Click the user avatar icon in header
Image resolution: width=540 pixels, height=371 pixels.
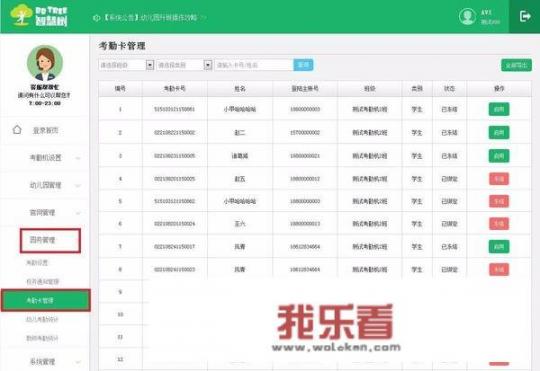[x=467, y=16]
